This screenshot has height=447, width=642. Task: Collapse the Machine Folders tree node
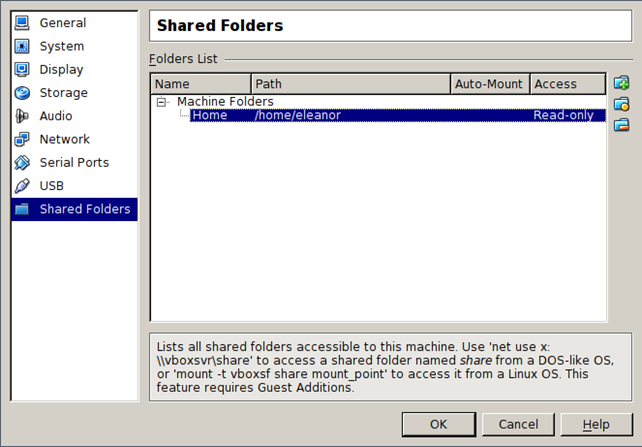pyautogui.click(x=161, y=102)
